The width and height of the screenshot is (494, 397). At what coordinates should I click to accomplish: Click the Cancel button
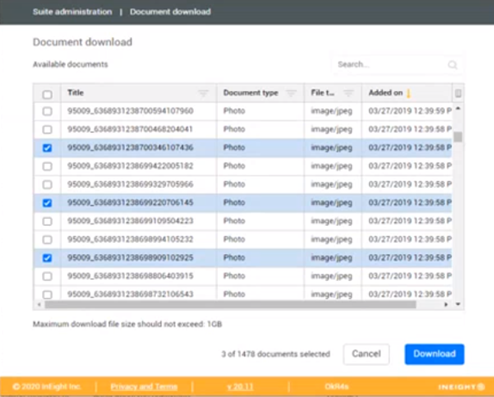click(366, 354)
